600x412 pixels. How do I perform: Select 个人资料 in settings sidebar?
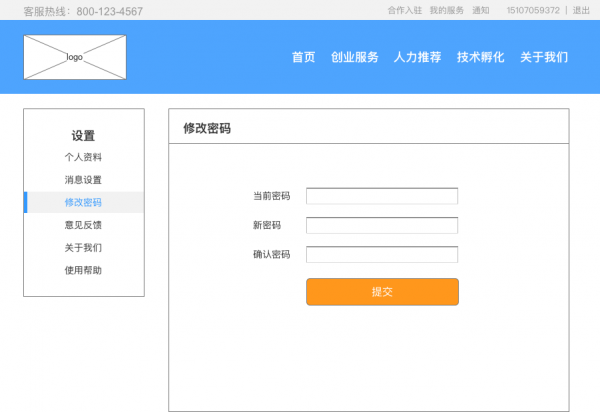click(x=83, y=157)
